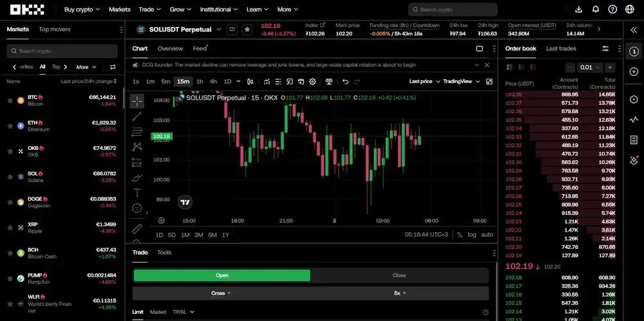The image size is (644, 321).
Task: Open the activity pulse icon in right sidebar
Action: (x=634, y=120)
